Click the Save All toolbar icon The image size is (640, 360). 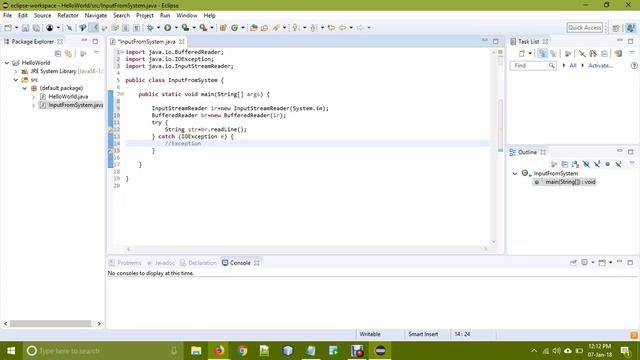point(36,28)
